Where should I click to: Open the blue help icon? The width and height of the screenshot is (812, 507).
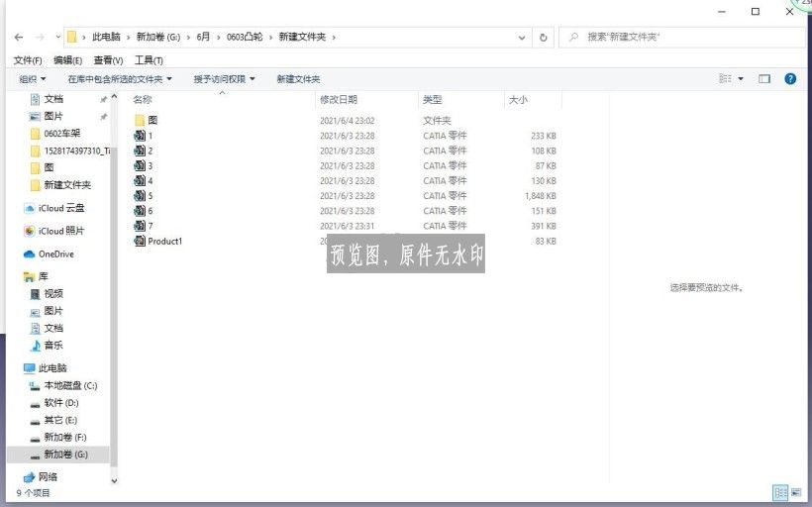pos(790,78)
